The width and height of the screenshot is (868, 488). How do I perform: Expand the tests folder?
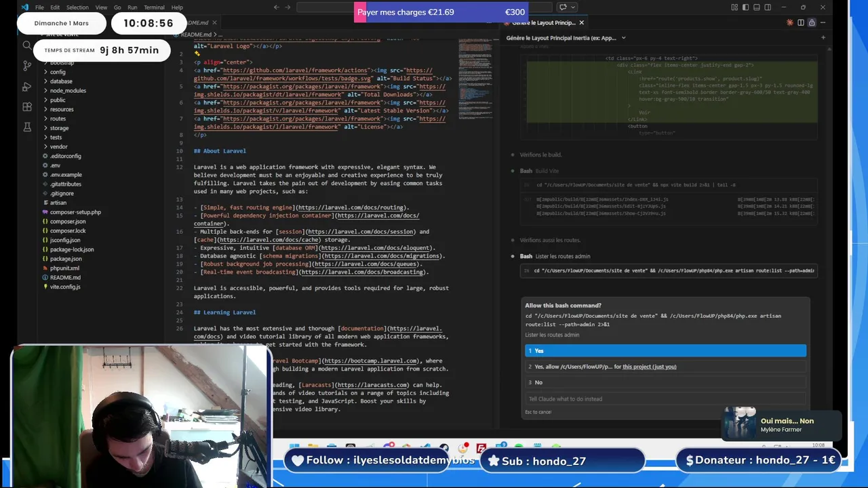click(x=56, y=137)
